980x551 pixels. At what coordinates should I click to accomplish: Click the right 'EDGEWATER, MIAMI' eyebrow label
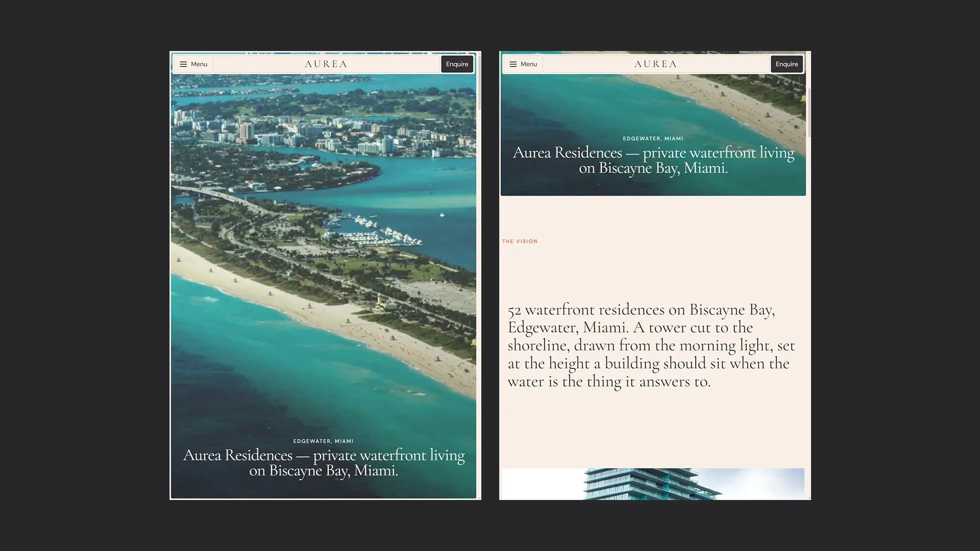[x=653, y=138]
